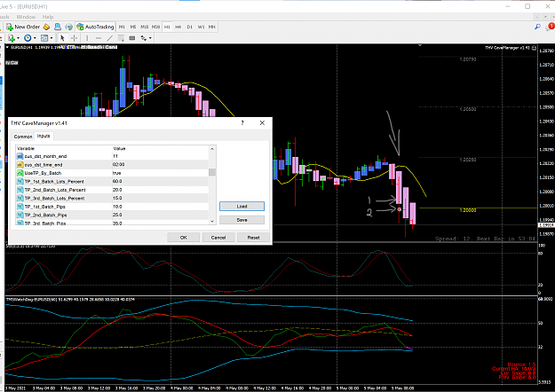Switch chart to MN timeframe
Screen dimensions: 555x392
tap(212, 27)
